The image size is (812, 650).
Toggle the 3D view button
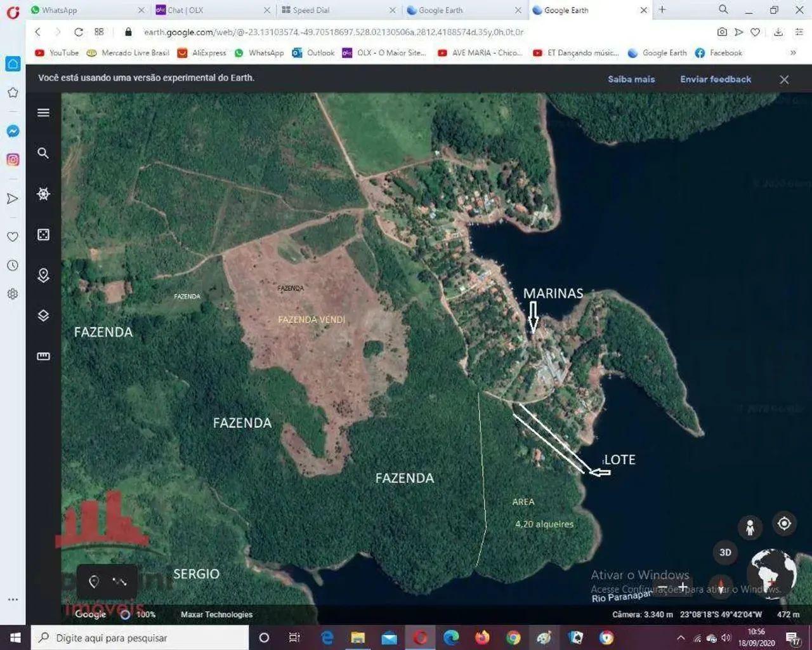(726, 552)
